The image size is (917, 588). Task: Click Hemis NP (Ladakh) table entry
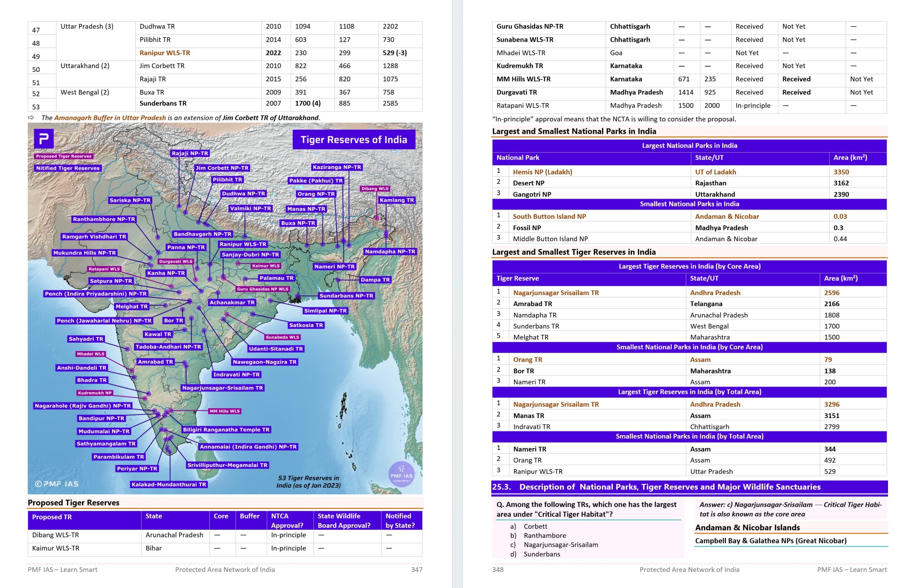tap(542, 172)
